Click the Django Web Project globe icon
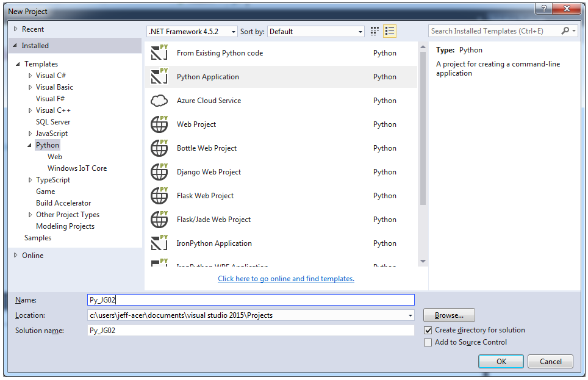 pyautogui.click(x=159, y=172)
